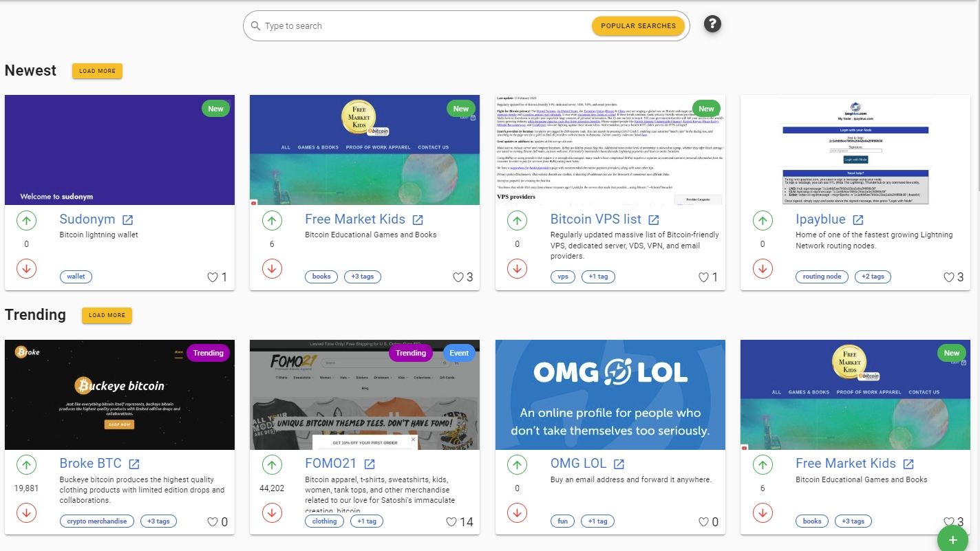
Task: Downvote Free Market Kids in the Newest section
Action: 272,268
